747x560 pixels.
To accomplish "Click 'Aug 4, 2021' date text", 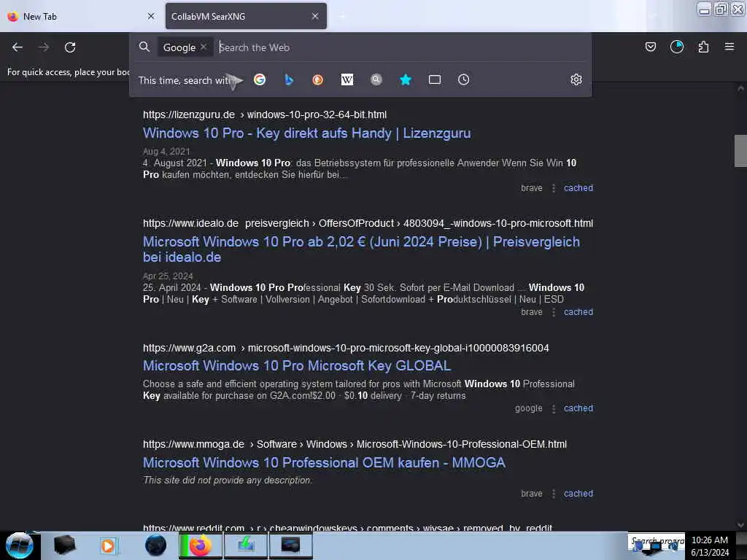I will pos(166,152).
